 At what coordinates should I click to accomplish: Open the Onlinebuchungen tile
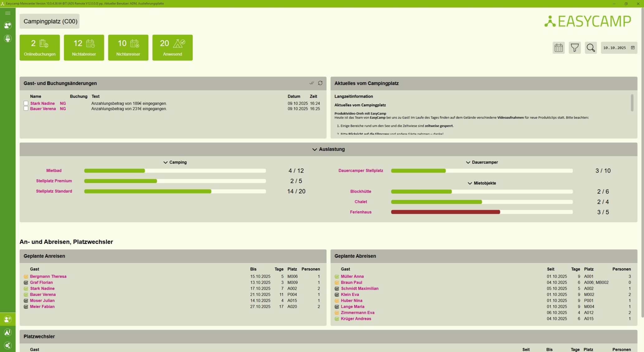tap(40, 48)
